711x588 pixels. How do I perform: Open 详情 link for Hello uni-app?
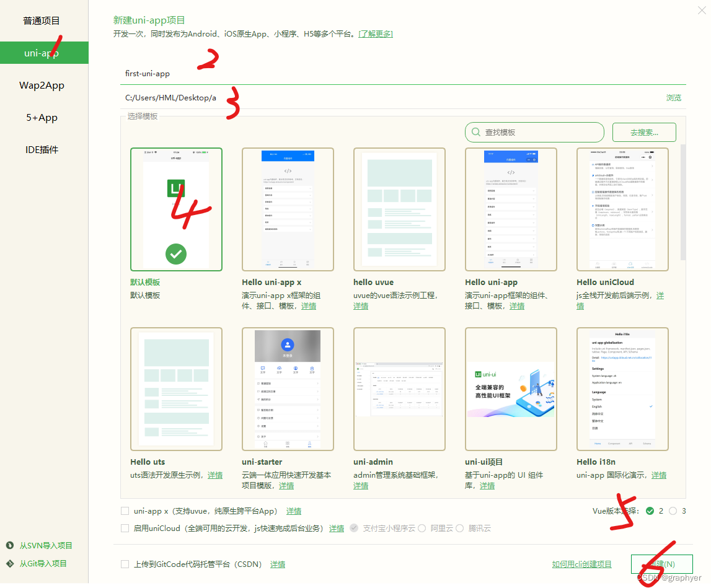(517, 307)
